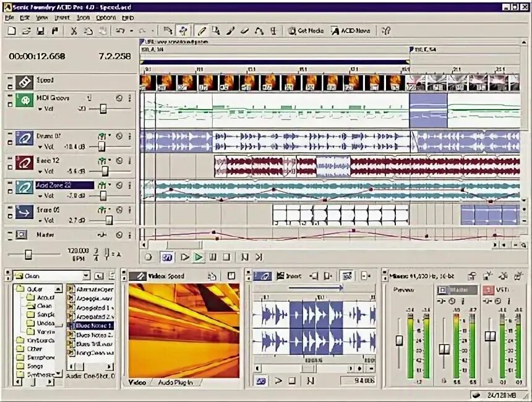Click the Speed video track icon
Viewport: 532px width, 402px height.
(25, 82)
